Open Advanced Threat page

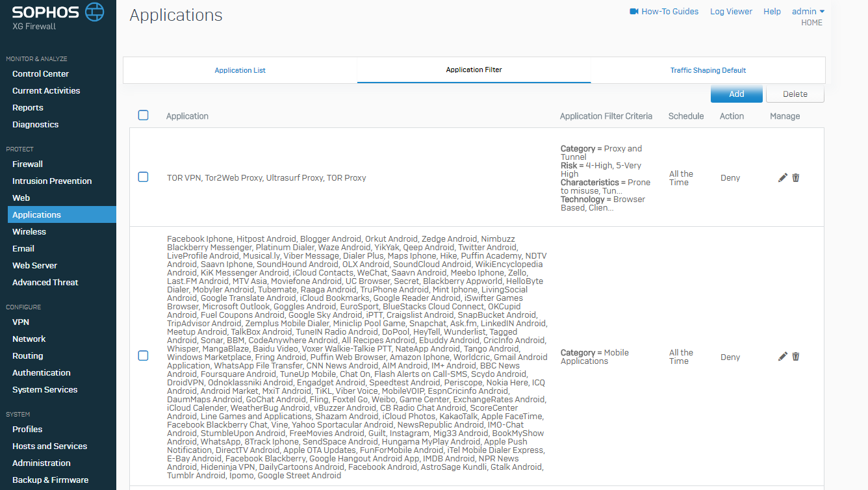[45, 283]
